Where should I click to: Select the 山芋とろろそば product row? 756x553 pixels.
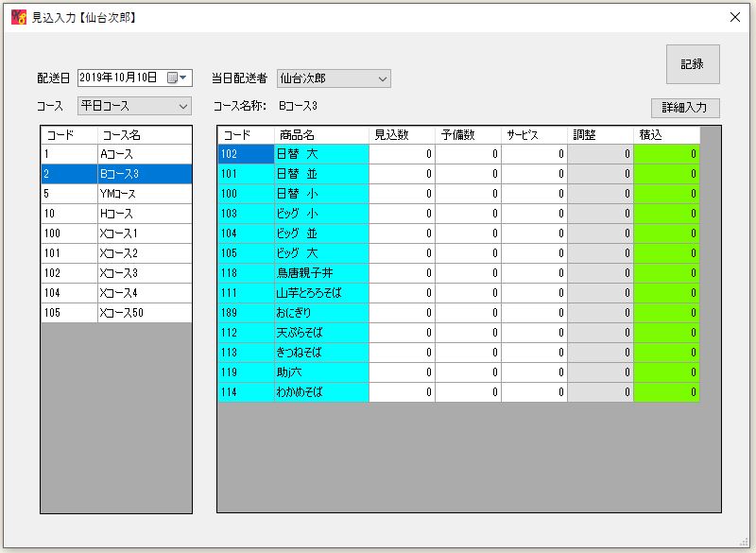click(x=321, y=293)
